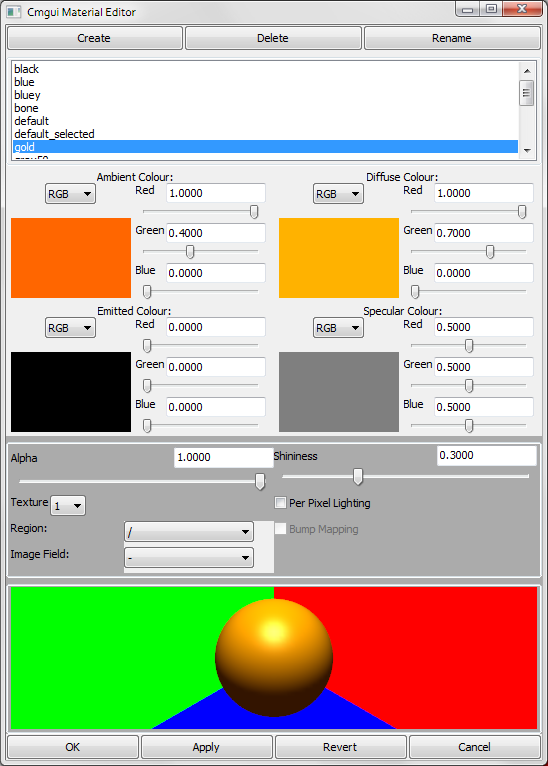Open the Region dropdown

[189, 532]
